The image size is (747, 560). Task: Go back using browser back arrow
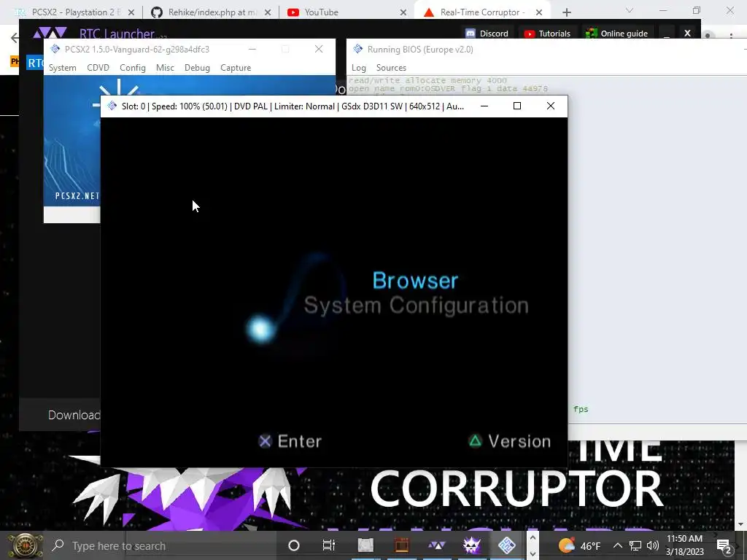point(15,38)
